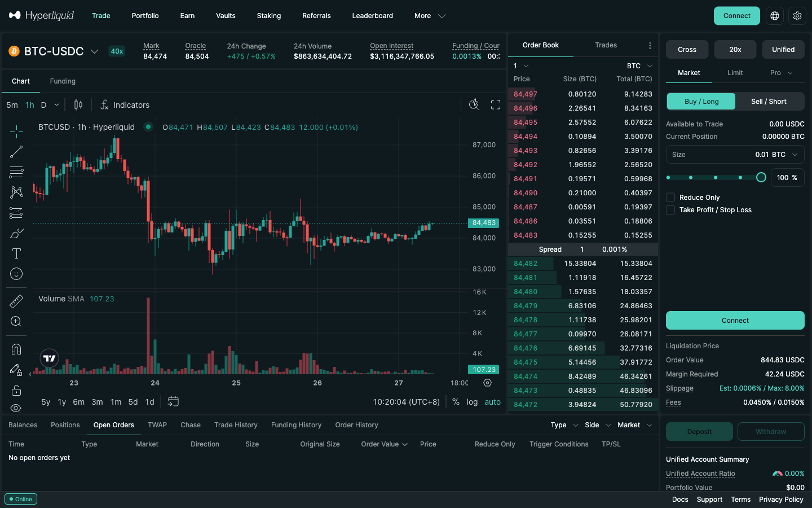Switch chart interval to D
Screen dimensions: 812x508
click(x=43, y=105)
